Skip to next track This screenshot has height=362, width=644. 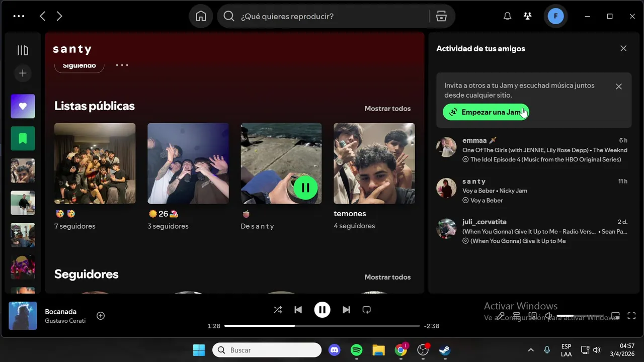click(346, 310)
